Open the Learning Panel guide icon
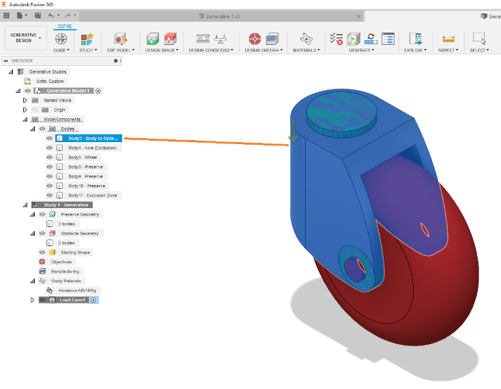Screen dimensions: 501x389 (61, 39)
